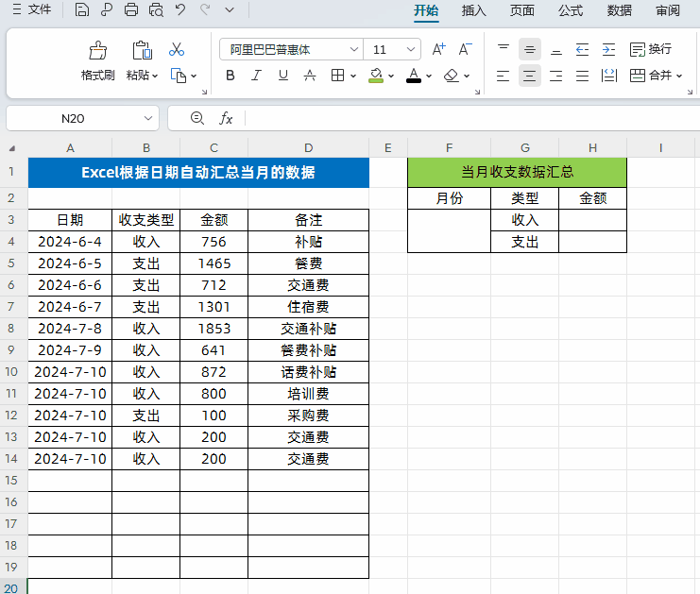Expand the Name Box dropdown arrow
700x594 pixels.
point(147,118)
